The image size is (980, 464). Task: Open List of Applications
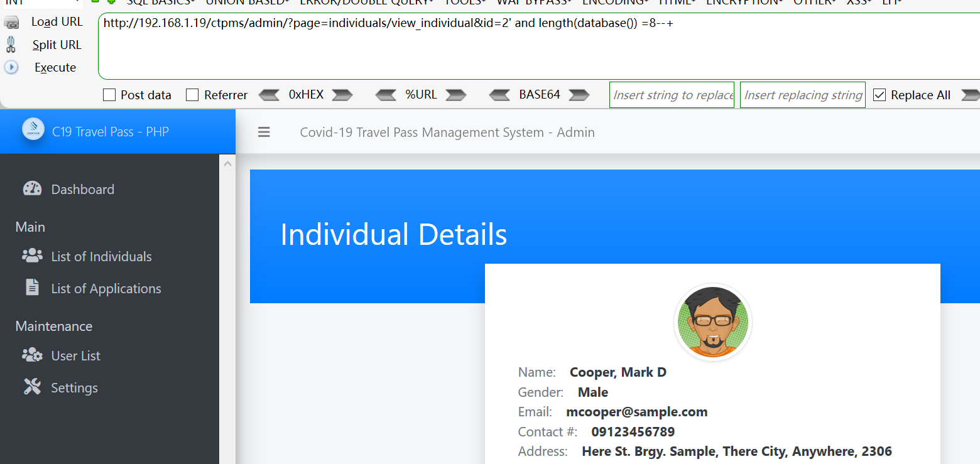[x=106, y=289]
